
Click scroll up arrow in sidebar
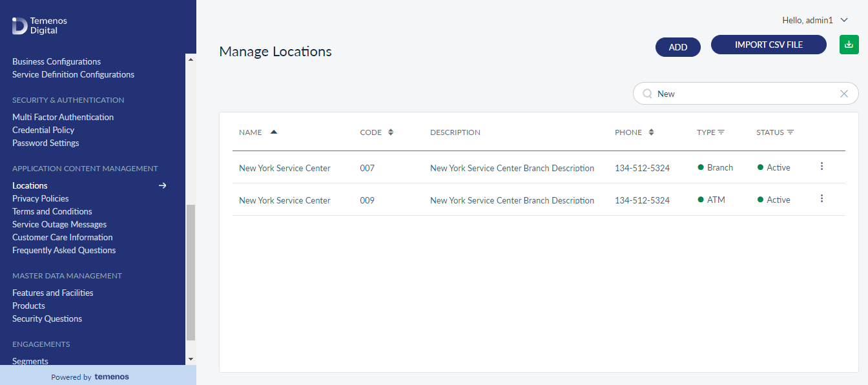[x=191, y=59]
